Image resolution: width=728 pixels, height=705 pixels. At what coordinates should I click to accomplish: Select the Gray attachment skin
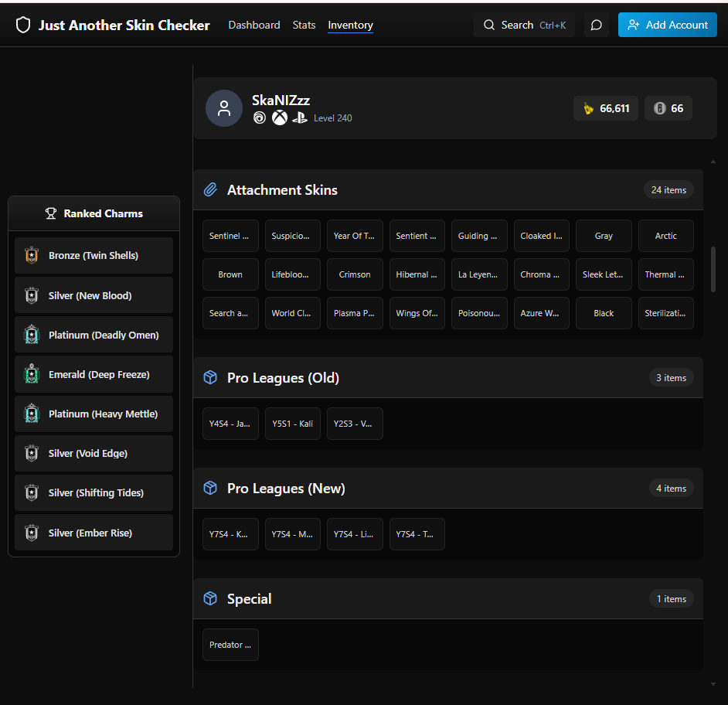[x=604, y=236]
